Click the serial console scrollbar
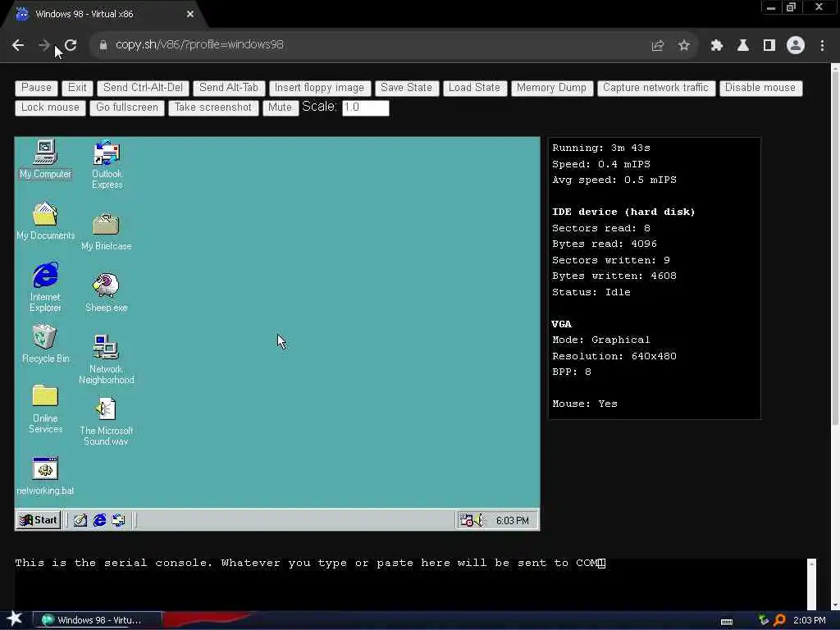This screenshot has height=630, width=840. [x=811, y=584]
